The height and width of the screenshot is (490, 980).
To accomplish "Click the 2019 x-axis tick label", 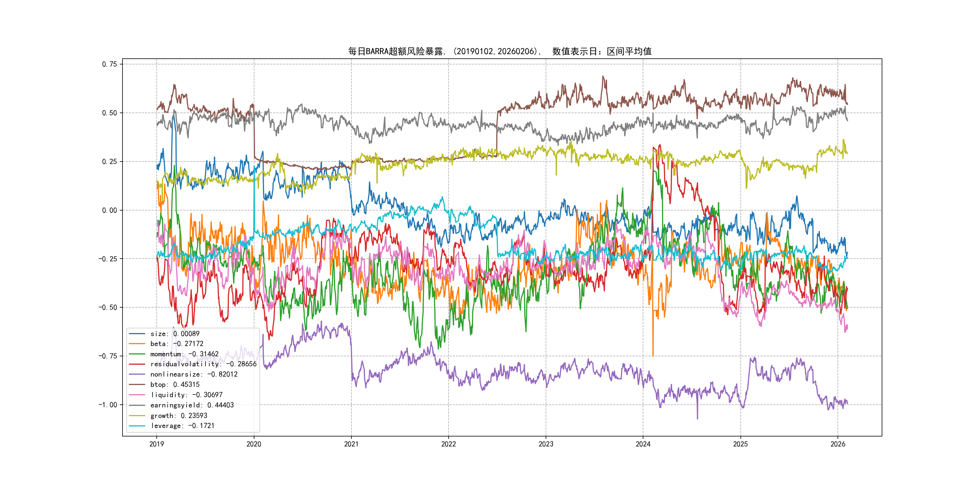I will (156, 444).
